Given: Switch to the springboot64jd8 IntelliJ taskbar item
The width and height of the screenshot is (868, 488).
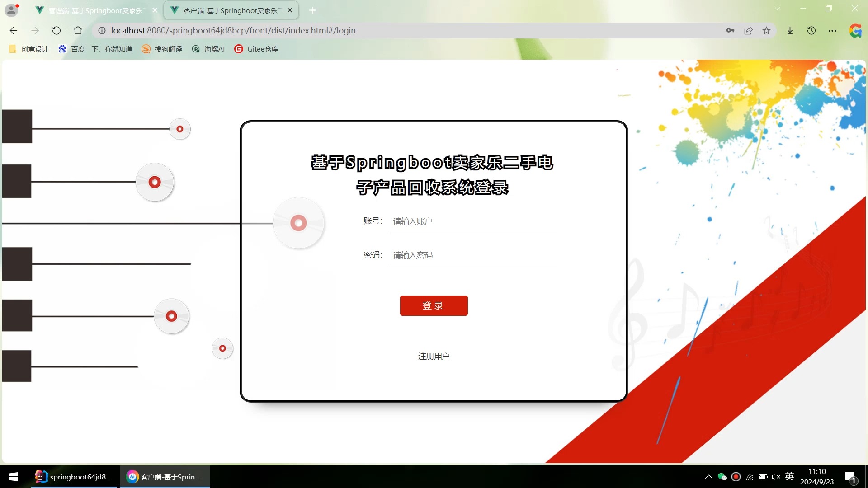Looking at the screenshot, I should [x=74, y=477].
